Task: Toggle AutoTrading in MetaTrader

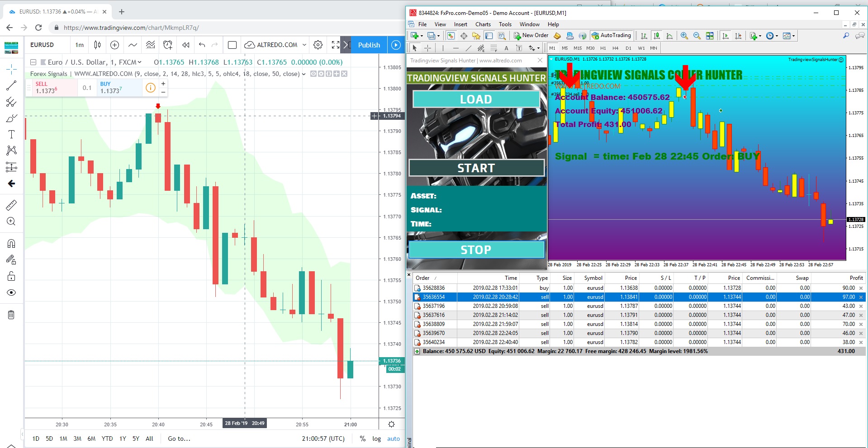Action: 611,35
